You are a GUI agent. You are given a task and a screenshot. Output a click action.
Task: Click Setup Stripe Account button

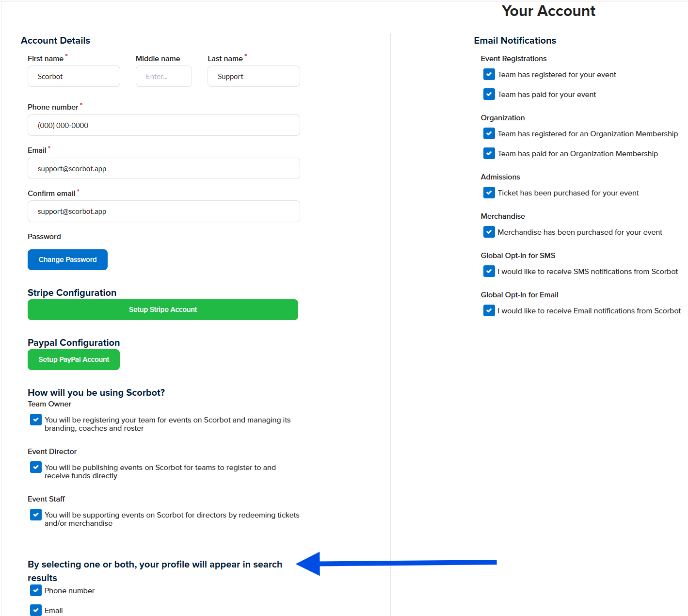click(163, 310)
